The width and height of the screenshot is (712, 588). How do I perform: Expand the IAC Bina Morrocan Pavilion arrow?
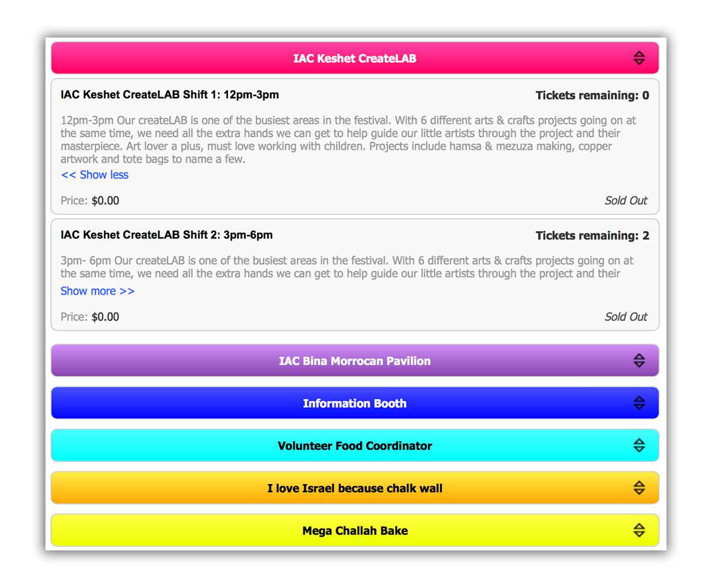(639, 361)
